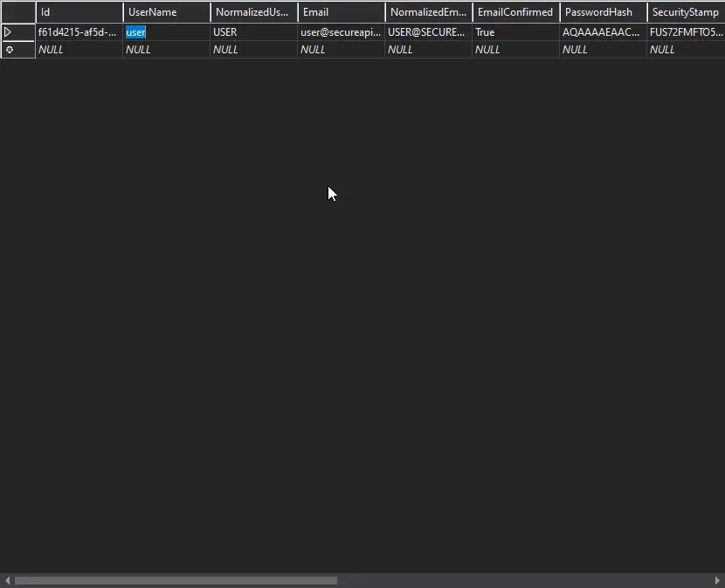725x588 pixels.
Task: Click the left scroll arrow of the horizontal scrollbar
Action: click(x=7, y=580)
